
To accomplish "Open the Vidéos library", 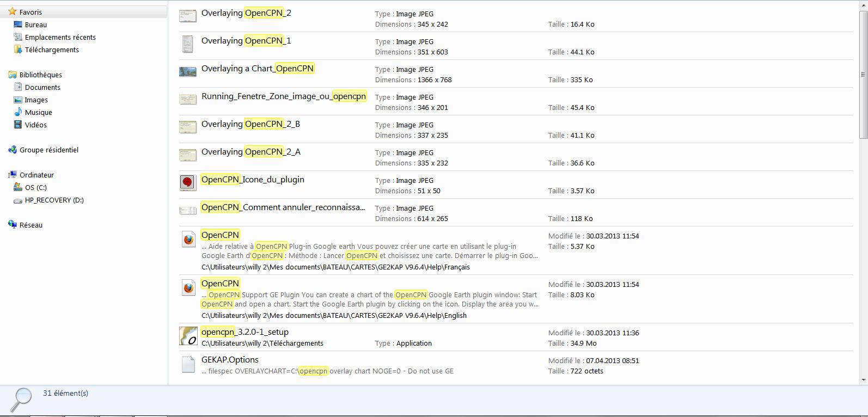I will [x=36, y=125].
